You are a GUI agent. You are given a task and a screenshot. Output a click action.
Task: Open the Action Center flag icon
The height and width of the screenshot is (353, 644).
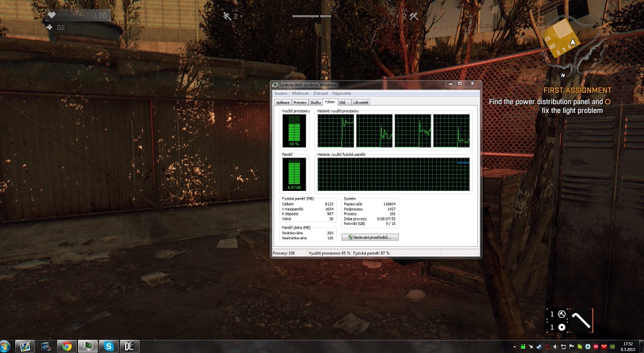(571, 347)
